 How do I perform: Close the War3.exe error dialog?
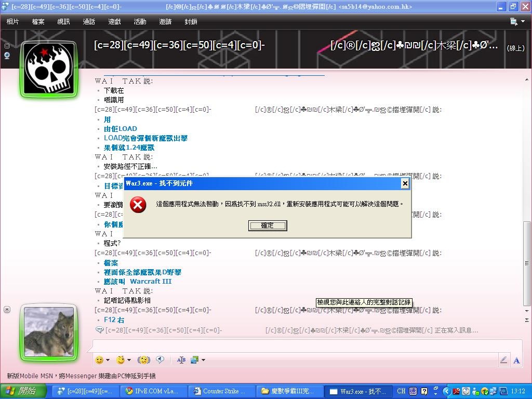click(405, 183)
